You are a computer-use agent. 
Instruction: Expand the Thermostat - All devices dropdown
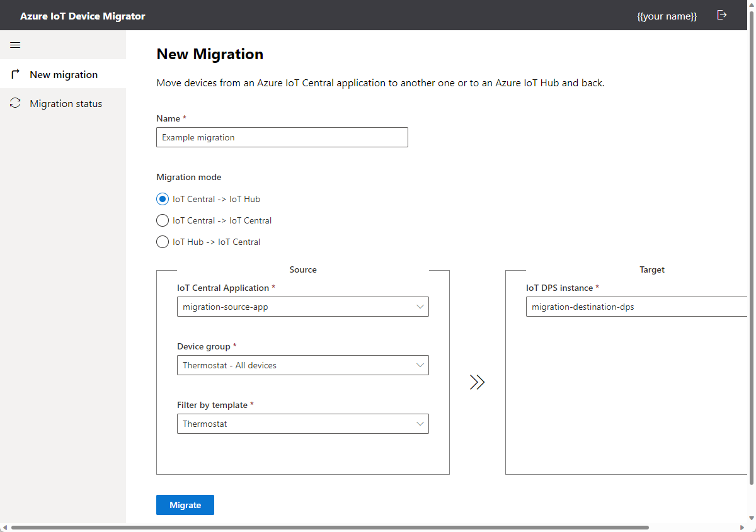click(303, 365)
